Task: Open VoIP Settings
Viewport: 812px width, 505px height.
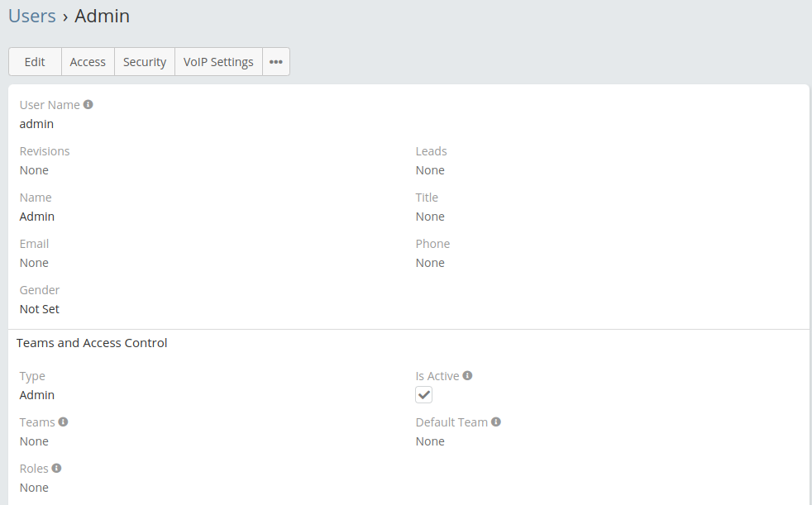Action: click(x=218, y=62)
